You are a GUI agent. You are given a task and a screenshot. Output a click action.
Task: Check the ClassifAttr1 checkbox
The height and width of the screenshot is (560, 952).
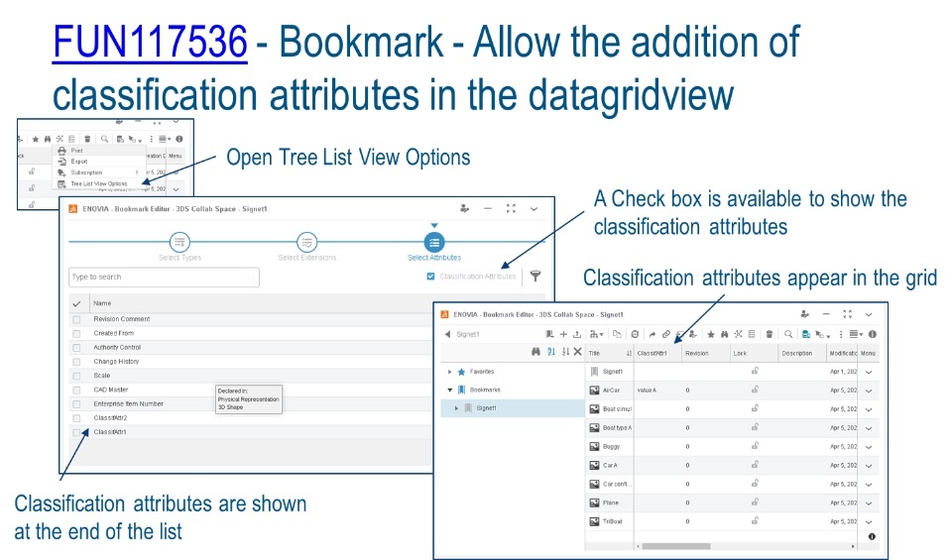click(76, 432)
